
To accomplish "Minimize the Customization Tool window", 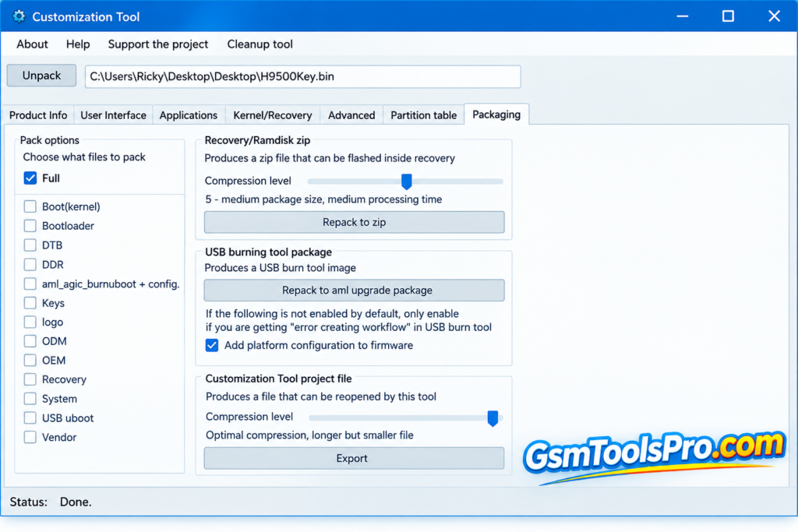I will coord(683,16).
